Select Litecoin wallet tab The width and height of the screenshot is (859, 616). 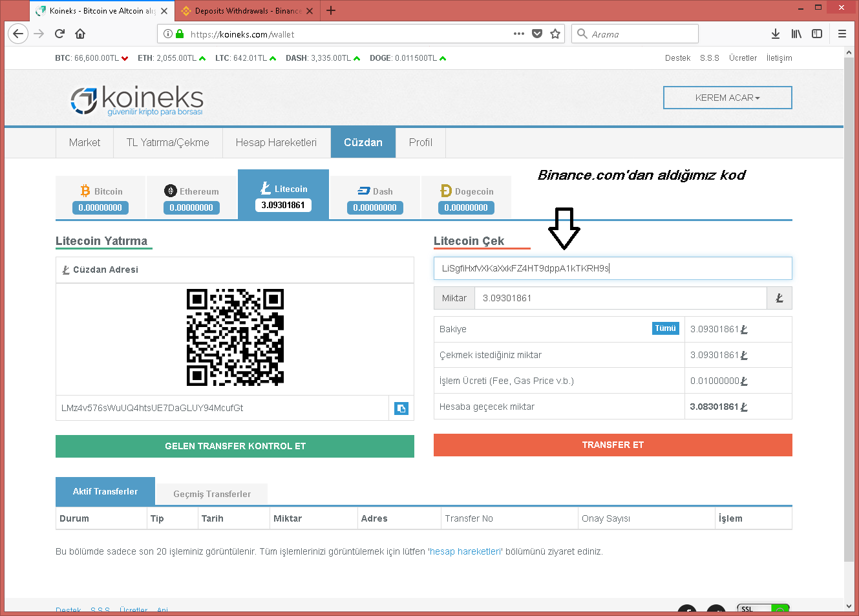[x=283, y=195]
